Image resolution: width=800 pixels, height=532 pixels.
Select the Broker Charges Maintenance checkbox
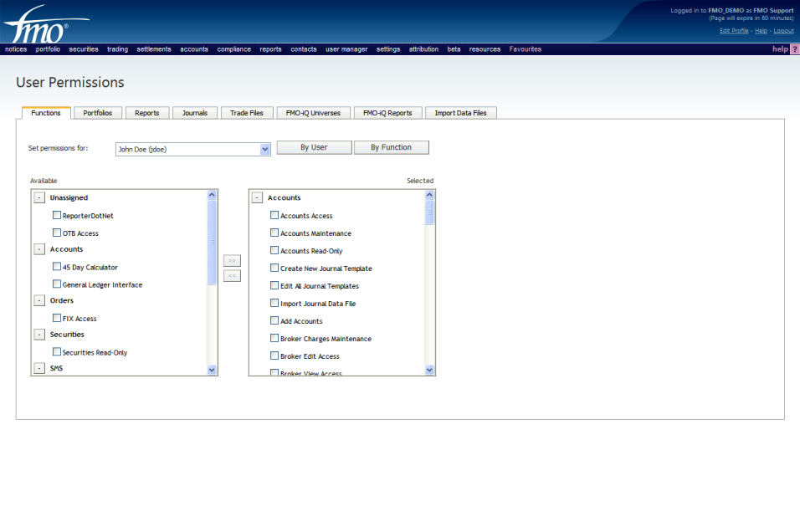(x=274, y=339)
